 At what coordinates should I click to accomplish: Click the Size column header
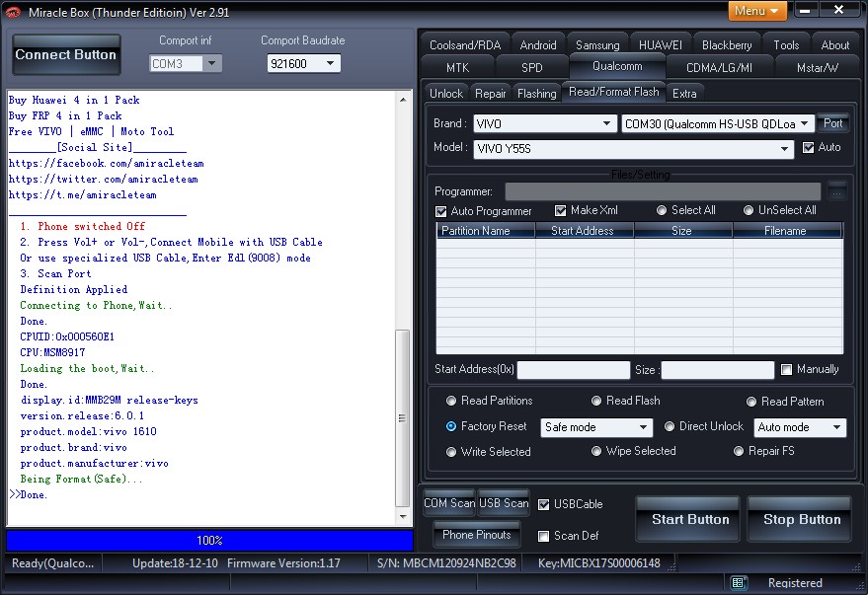coord(683,231)
